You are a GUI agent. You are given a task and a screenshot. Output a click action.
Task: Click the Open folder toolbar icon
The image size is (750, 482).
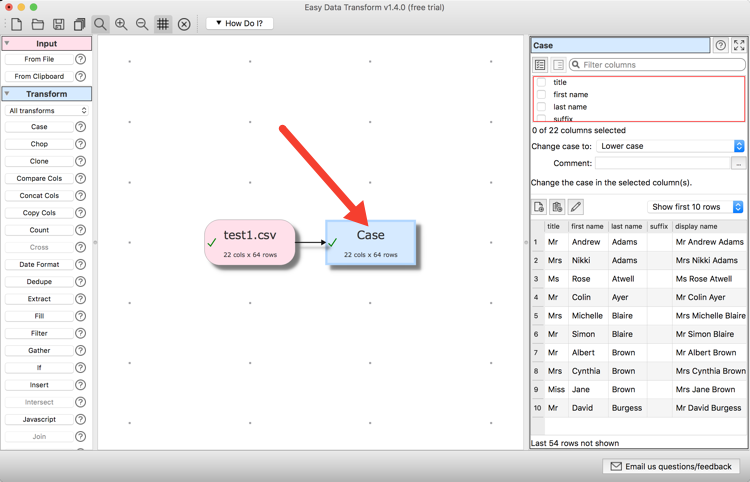37,24
